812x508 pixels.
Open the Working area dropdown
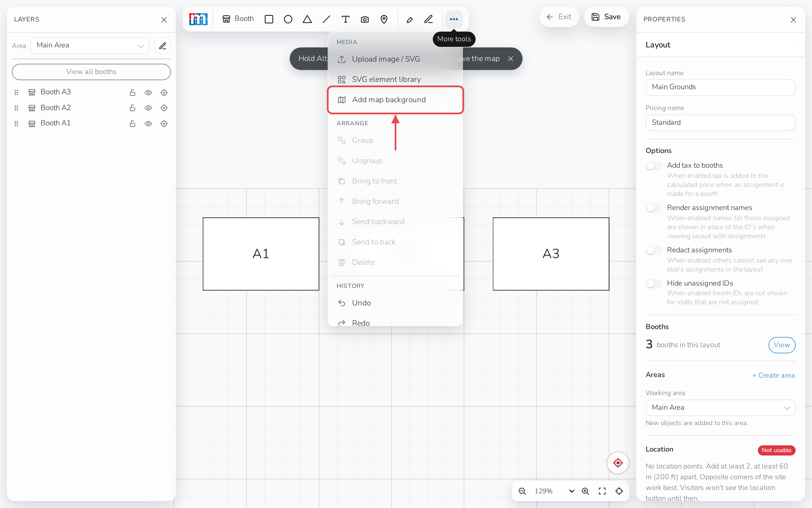[720, 408]
